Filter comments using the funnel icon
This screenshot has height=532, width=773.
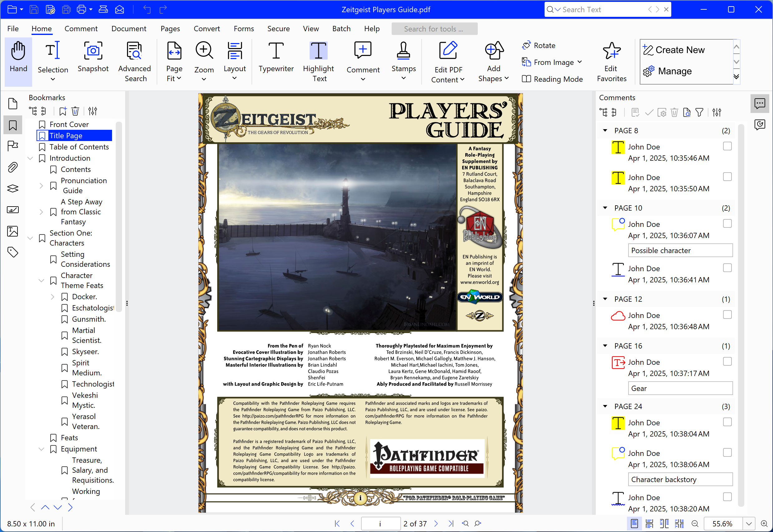point(700,112)
